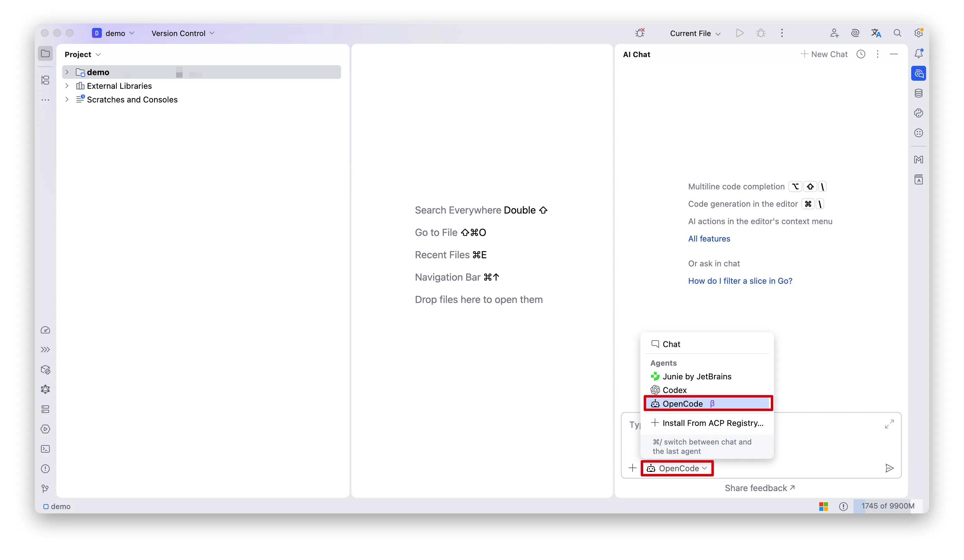Open the Current File run configuration dropdown
This screenshot has height=560, width=964.
click(x=695, y=33)
